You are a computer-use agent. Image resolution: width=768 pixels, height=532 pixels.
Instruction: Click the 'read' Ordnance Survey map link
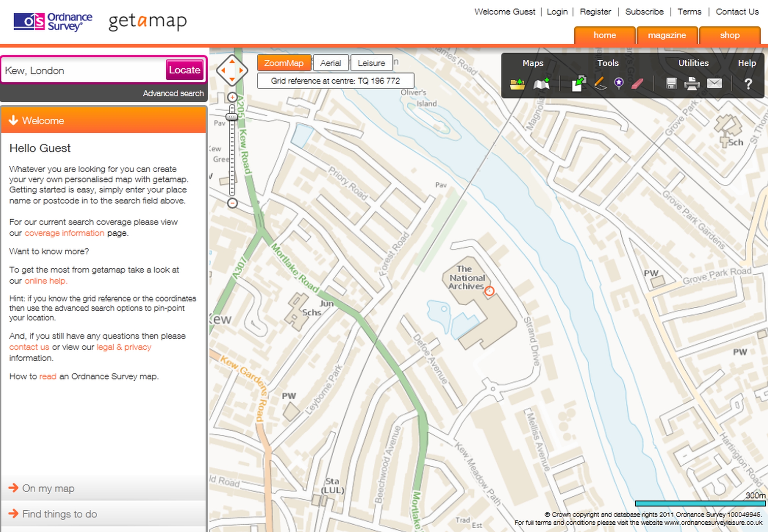(48, 376)
